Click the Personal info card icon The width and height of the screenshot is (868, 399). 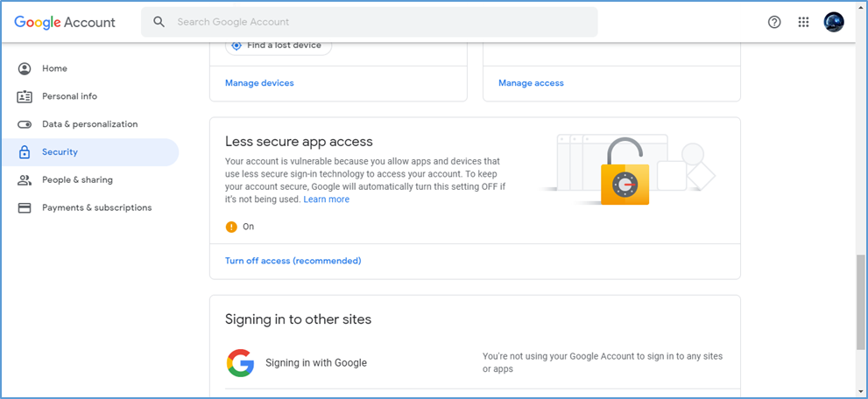point(25,96)
